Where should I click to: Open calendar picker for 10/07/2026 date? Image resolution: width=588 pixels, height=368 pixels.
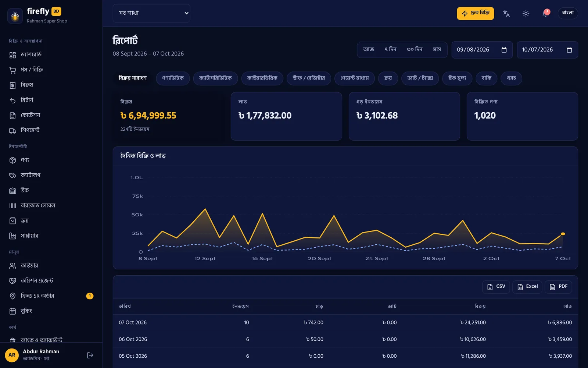[569, 50]
